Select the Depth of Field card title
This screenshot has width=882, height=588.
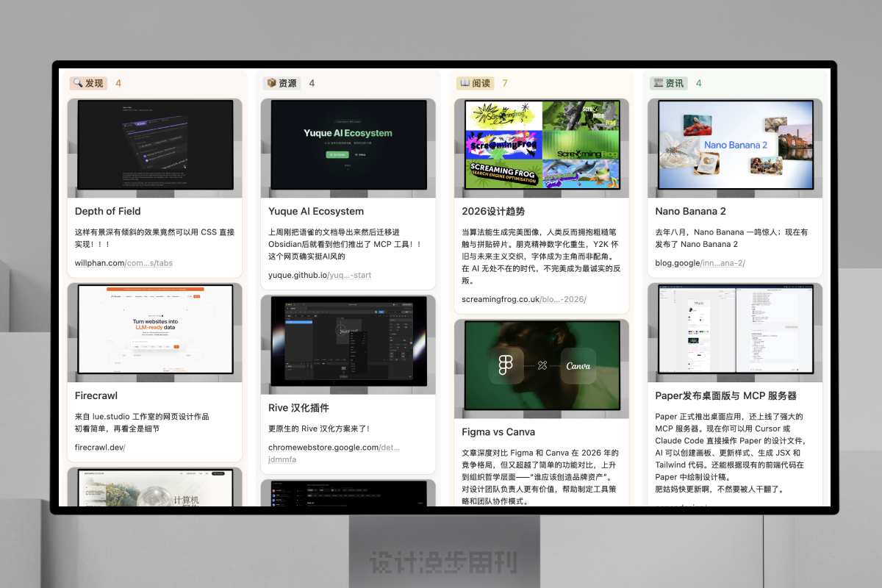click(x=107, y=211)
